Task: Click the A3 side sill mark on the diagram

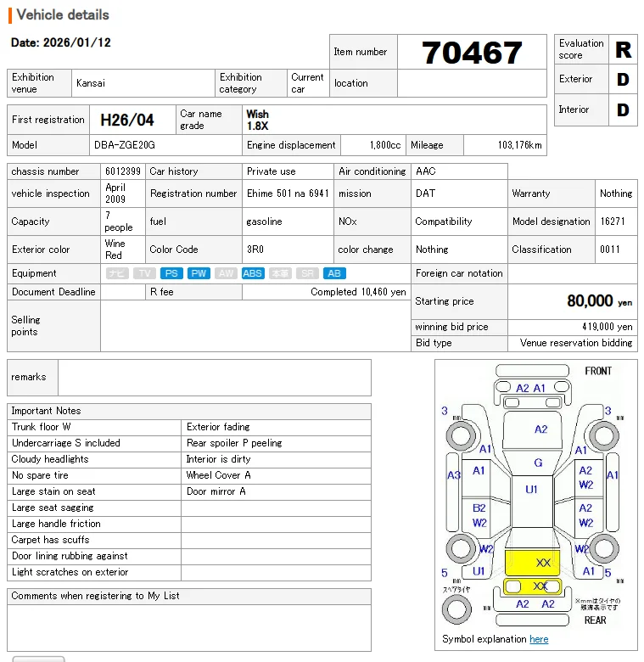Action: tap(454, 475)
